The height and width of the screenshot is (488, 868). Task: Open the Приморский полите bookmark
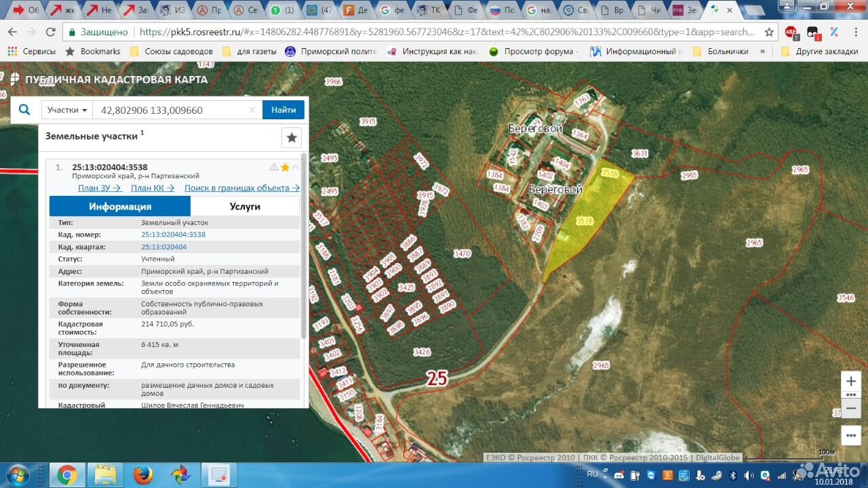pos(332,52)
